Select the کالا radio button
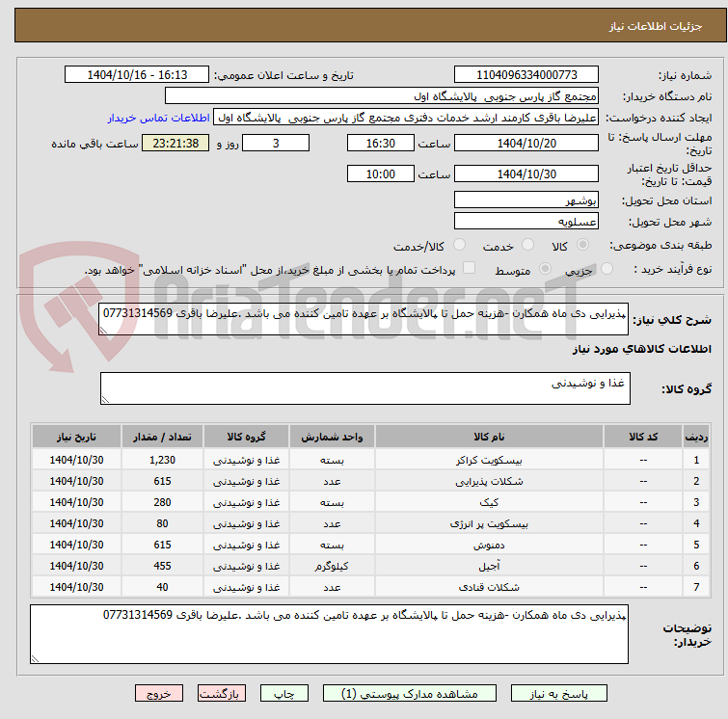 pyautogui.click(x=582, y=244)
